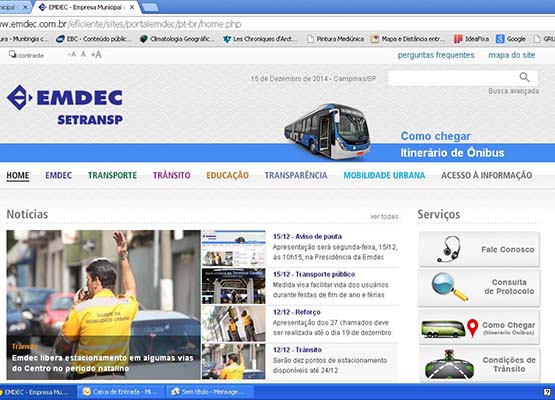Open Mapa e Distância entr bookmark
This screenshot has width=555, height=400.
(x=408, y=39)
